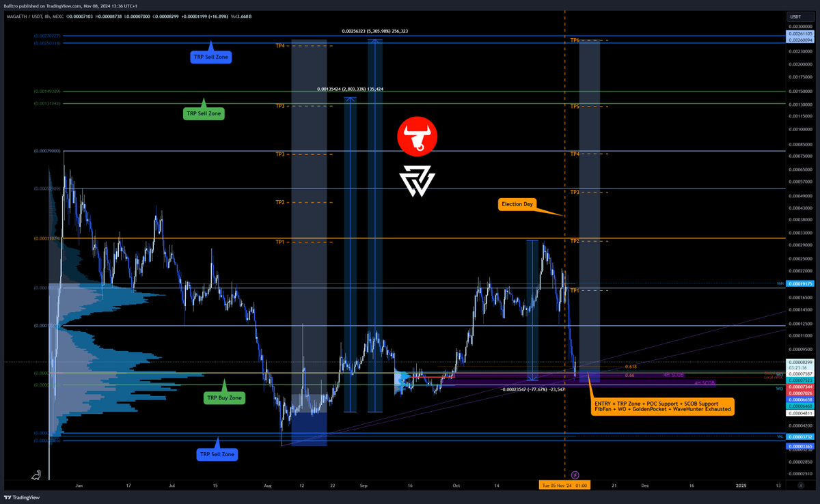
Task: Click the 'Tue 05 Nov '24 01:00' date label
Action: pyautogui.click(x=565, y=485)
